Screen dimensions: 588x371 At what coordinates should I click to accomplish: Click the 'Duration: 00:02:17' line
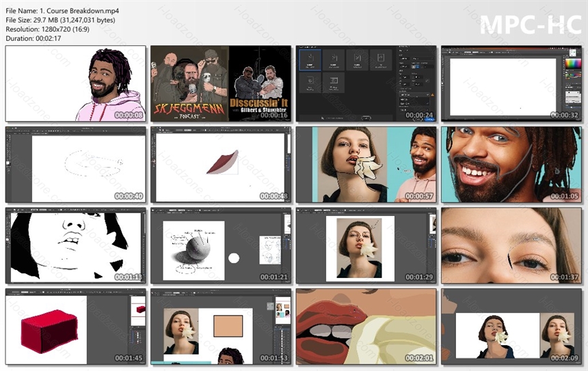pyautogui.click(x=34, y=38)
